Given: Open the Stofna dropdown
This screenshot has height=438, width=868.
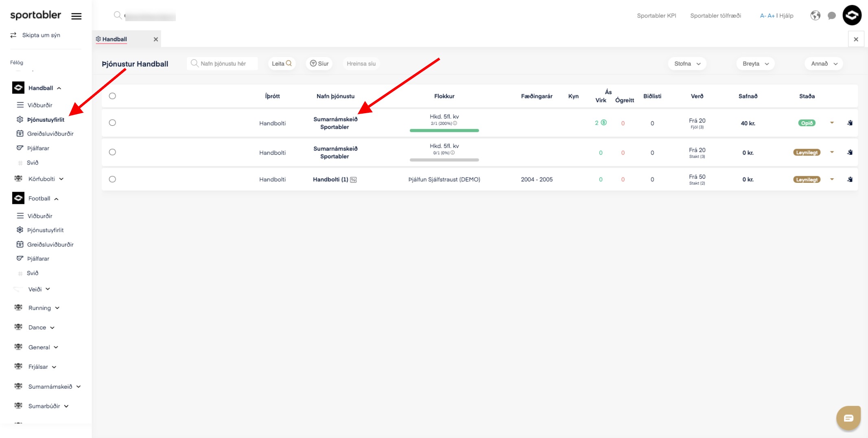Looking at the screenshot, I should click(687, 64).
